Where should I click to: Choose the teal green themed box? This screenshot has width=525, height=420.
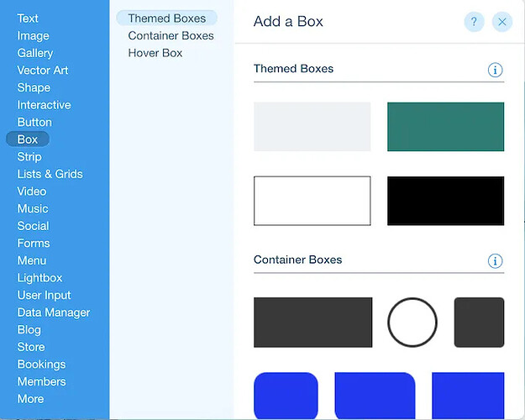(445, 127)
